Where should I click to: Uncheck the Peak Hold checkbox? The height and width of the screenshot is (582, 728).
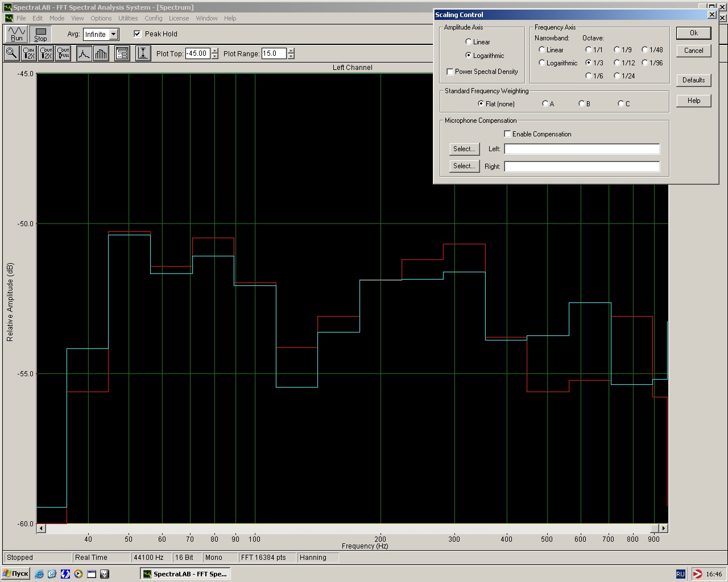coord(137,34)
